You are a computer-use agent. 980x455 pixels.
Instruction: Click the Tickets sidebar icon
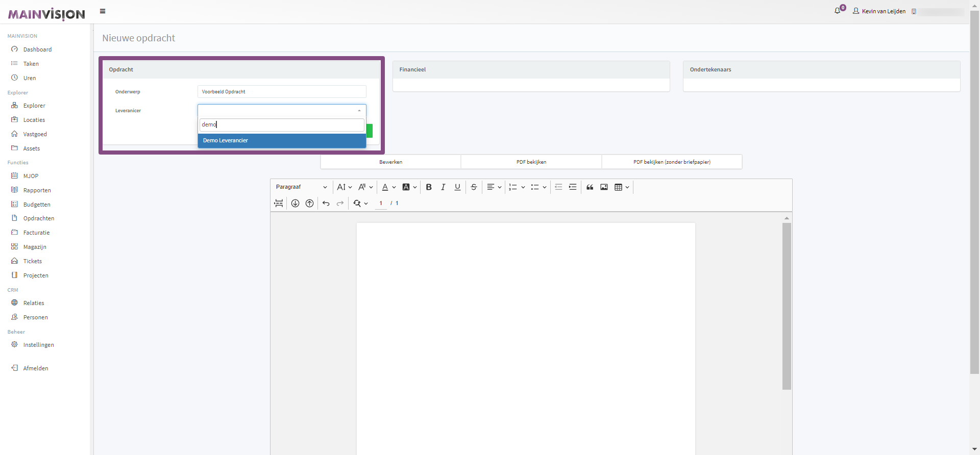click(x=14, y=261)
